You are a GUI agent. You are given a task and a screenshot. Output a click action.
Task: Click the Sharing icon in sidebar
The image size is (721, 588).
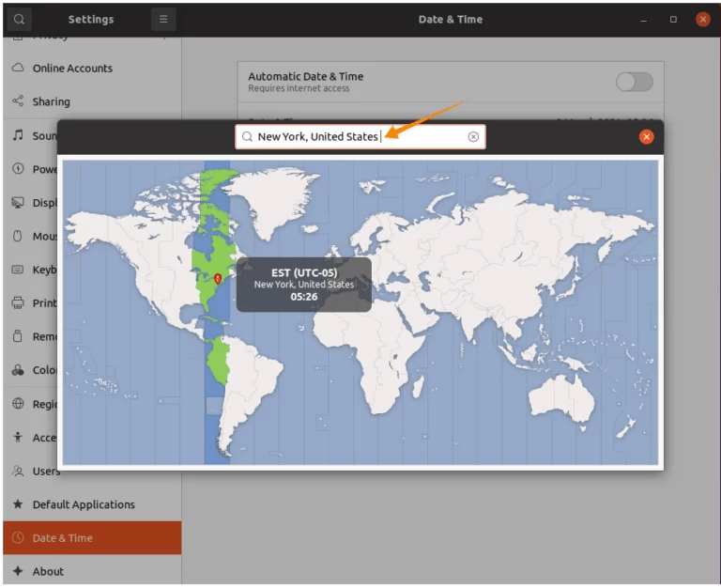18,101
